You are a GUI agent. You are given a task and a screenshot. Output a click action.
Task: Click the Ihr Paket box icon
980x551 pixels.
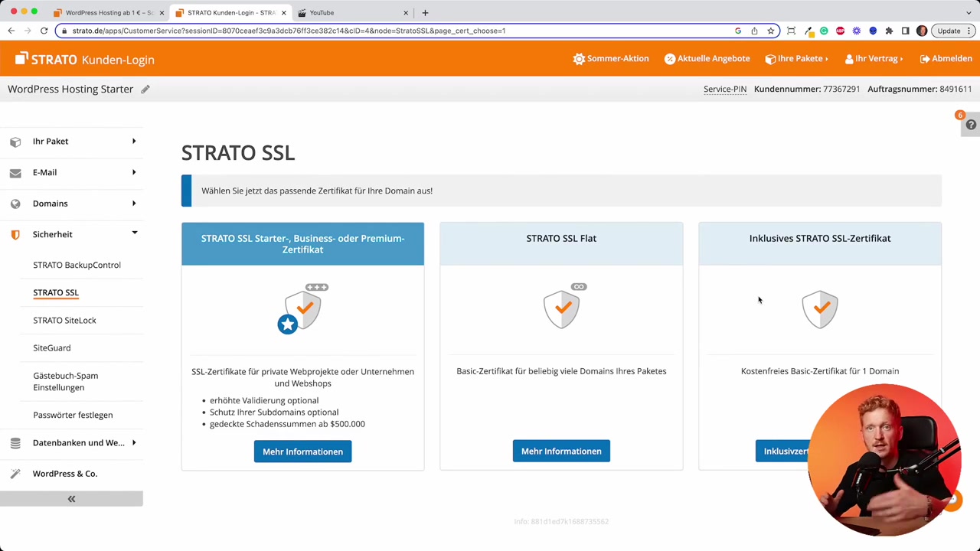click(x=15, y=142)
